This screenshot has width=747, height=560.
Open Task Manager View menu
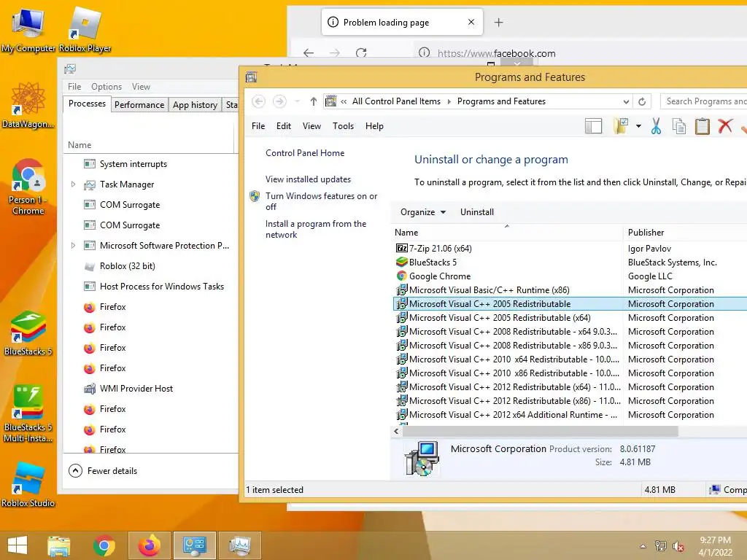point(141,87)
